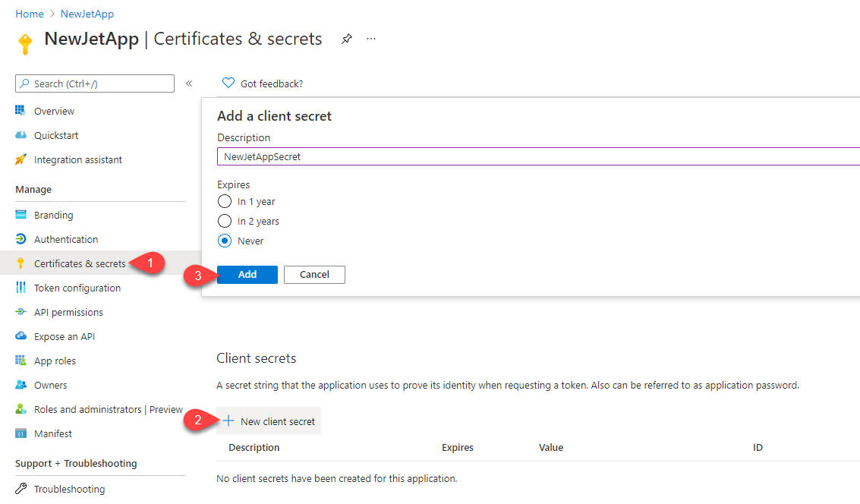Select the In 2 years expiry option
The width and height of the screenshot is (860, 504).
tap(225, 221)
